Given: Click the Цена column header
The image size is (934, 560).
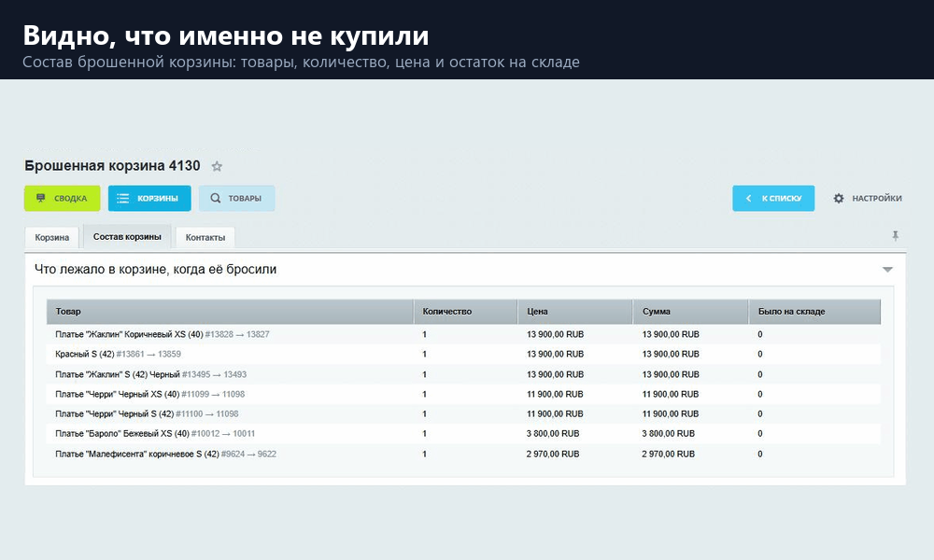Looking at the screenshot, I should (x=575, y=311).
